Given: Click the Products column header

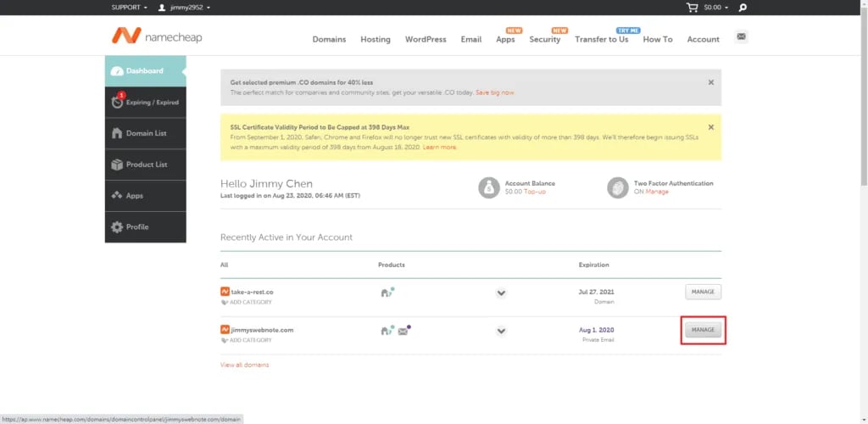Looking at the screenshot, I should 392,265.
